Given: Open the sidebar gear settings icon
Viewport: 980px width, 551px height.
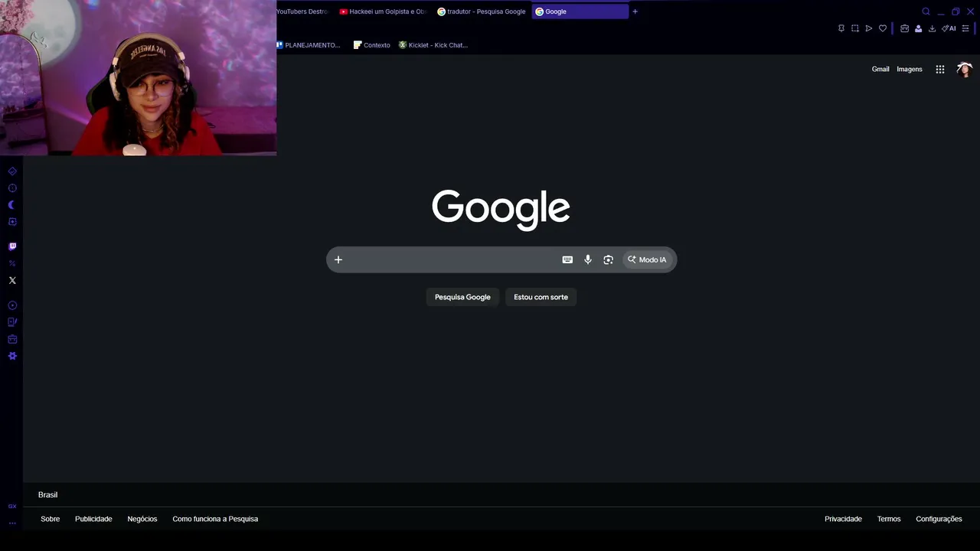Looking at the screenshot, I should pos(12,356).
